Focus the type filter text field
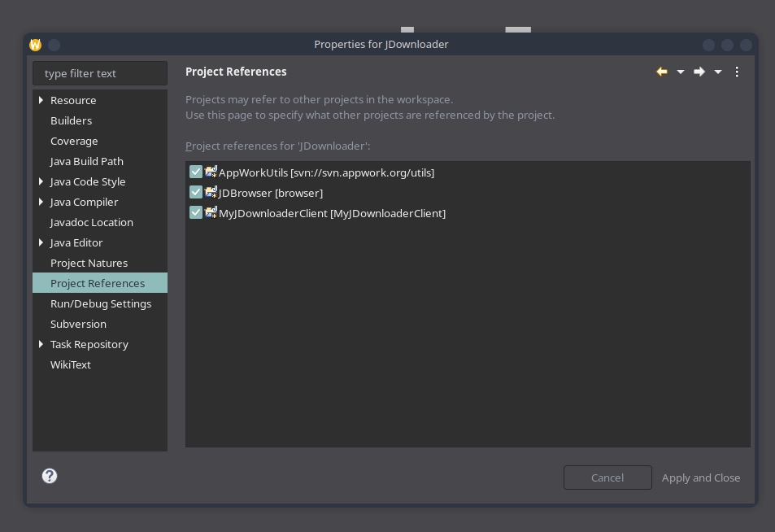The image size is (775, 532). coord(100,73)
